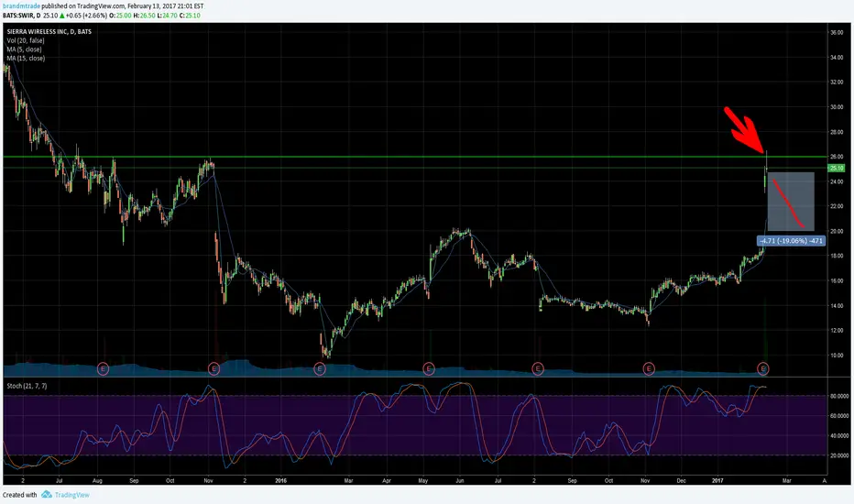Click the -4.71 (-19.06%) -471 measurement label
Image resolution: width=854 pixels, height=504 pixels.
click(x=791, y=240)
